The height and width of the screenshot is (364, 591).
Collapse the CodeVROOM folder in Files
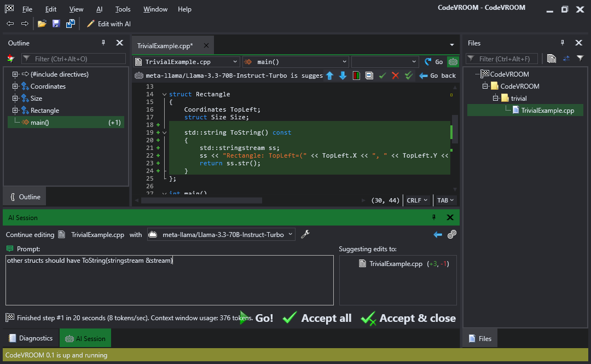(x=485, y=86)
